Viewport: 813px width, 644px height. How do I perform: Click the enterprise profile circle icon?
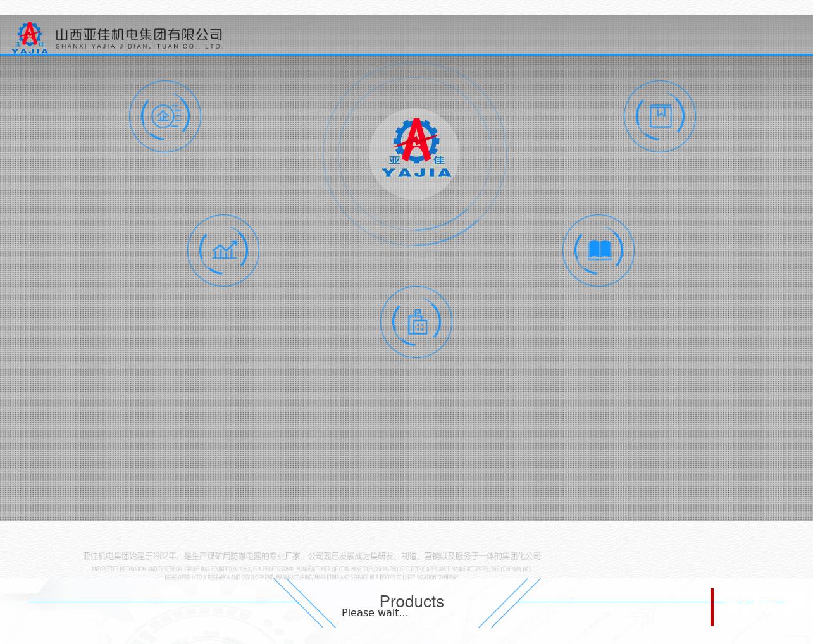[x=164, y=116]
